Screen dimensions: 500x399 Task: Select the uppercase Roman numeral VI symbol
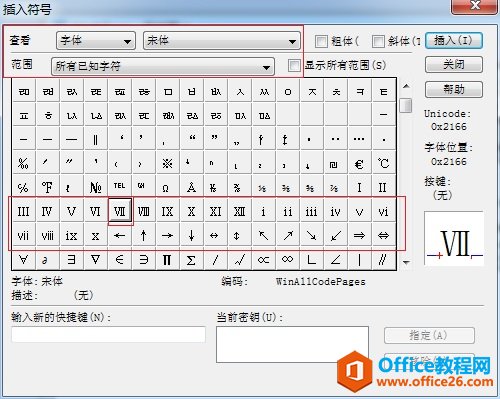point(96,211)
